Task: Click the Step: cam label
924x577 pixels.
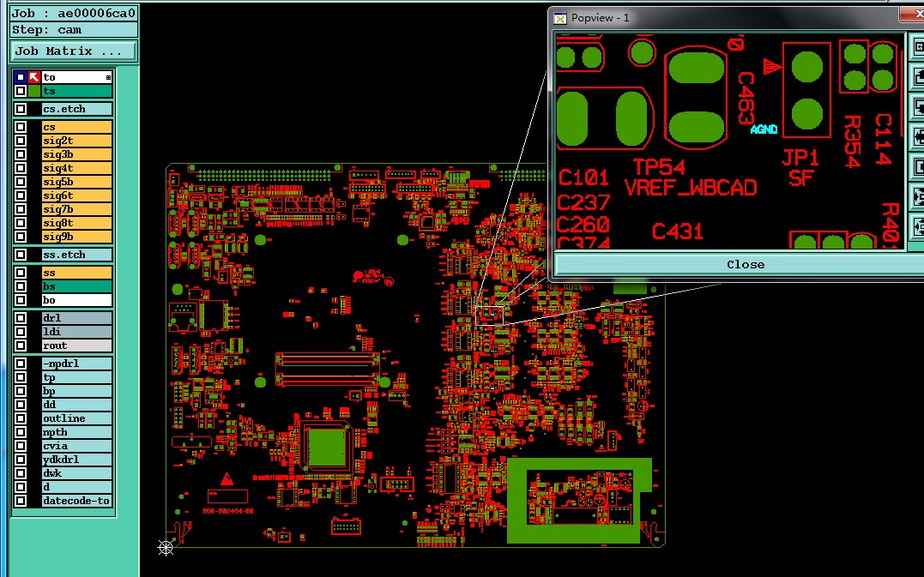Action: [74, 29]
